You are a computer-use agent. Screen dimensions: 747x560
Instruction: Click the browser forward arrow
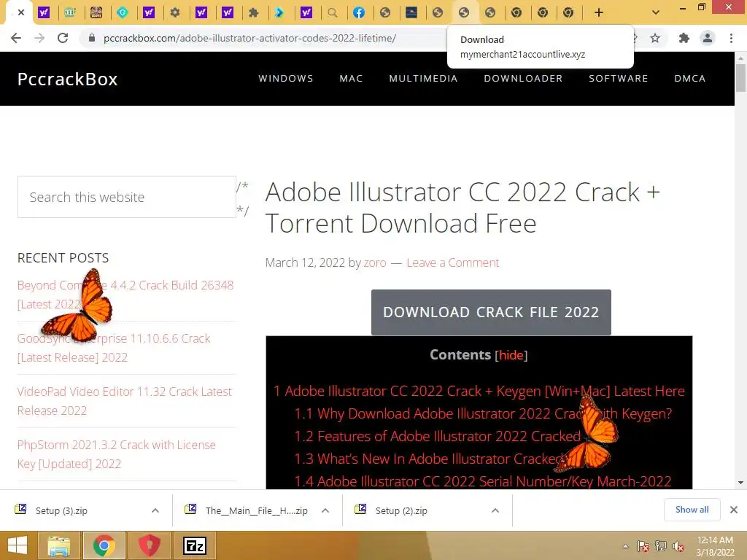(x=39, y=38)
